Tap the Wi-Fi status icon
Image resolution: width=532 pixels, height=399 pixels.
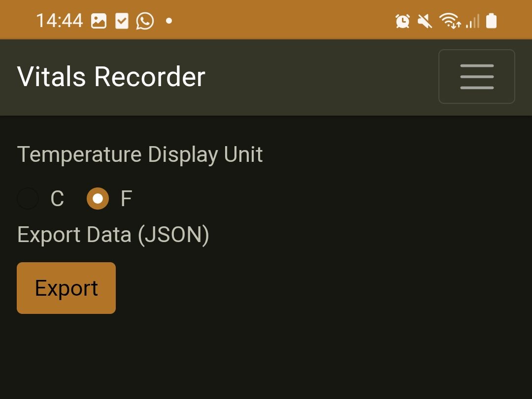click(x=450, y=21)
